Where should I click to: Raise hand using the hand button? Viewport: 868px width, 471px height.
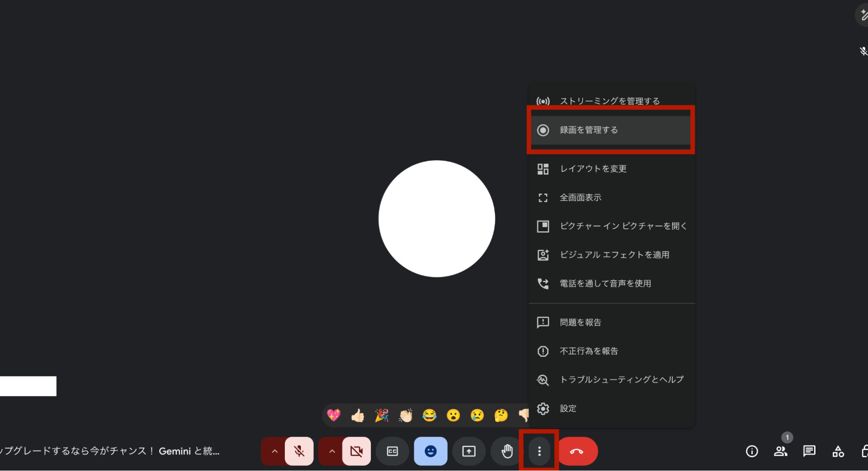(507, 451)
